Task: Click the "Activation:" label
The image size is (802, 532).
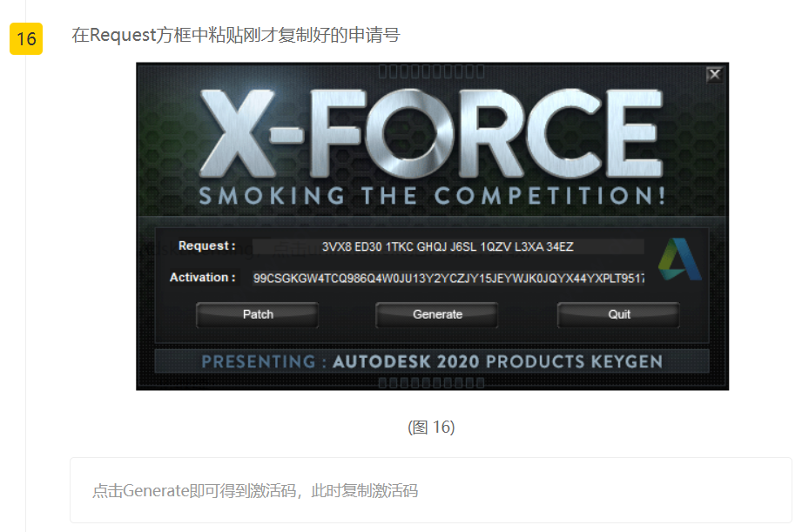Action: [203, 278]
